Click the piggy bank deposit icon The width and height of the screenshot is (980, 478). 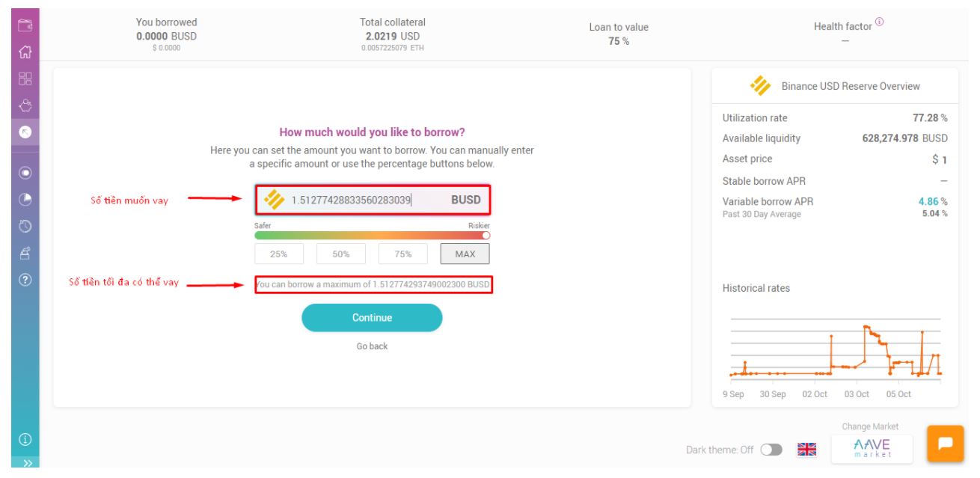[25, 105]
